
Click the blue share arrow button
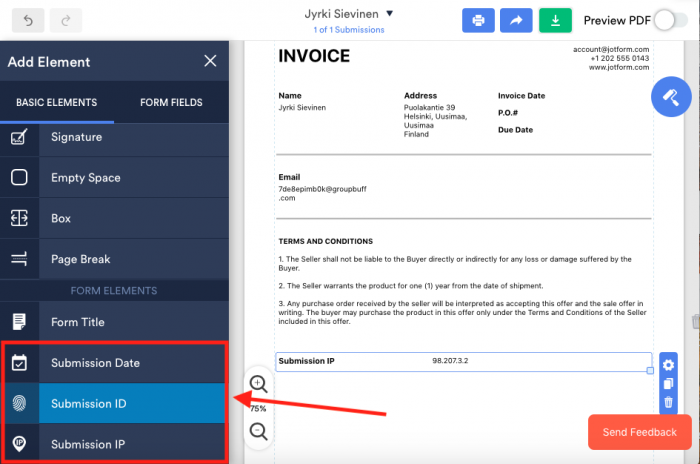[x=516, y=20]
